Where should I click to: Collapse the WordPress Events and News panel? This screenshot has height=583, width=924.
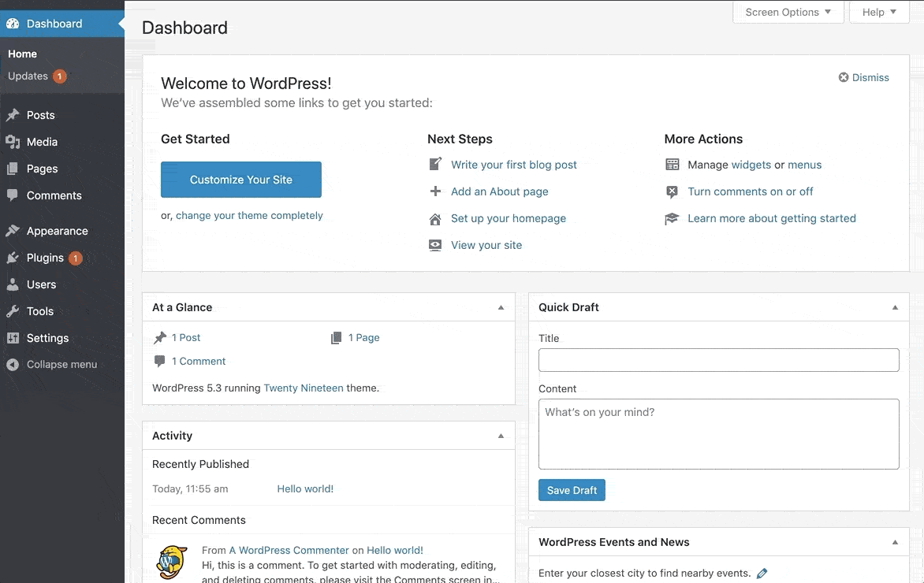(x=895, y=542)
